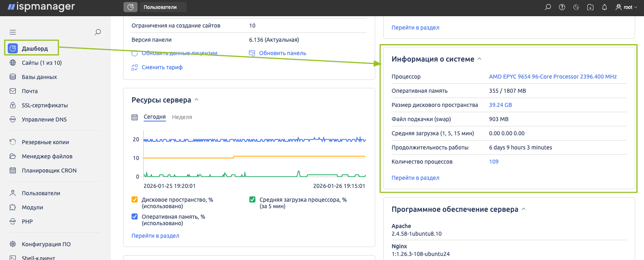Viewport: 644px width, 260px height.
Task: Uncheck Средняя загрузка процессора checkbox
Action: pyautogui.click(x=253, y=200)
